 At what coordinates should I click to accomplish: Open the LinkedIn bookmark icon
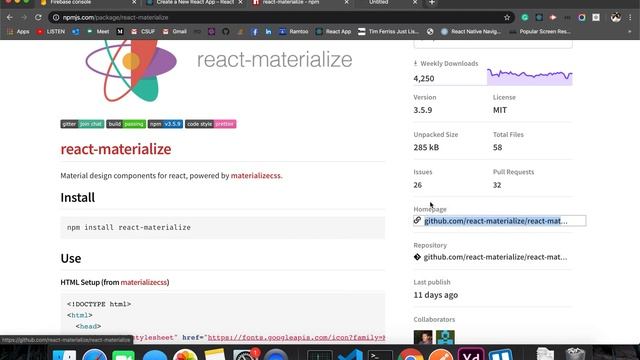[x=268, y=31]
